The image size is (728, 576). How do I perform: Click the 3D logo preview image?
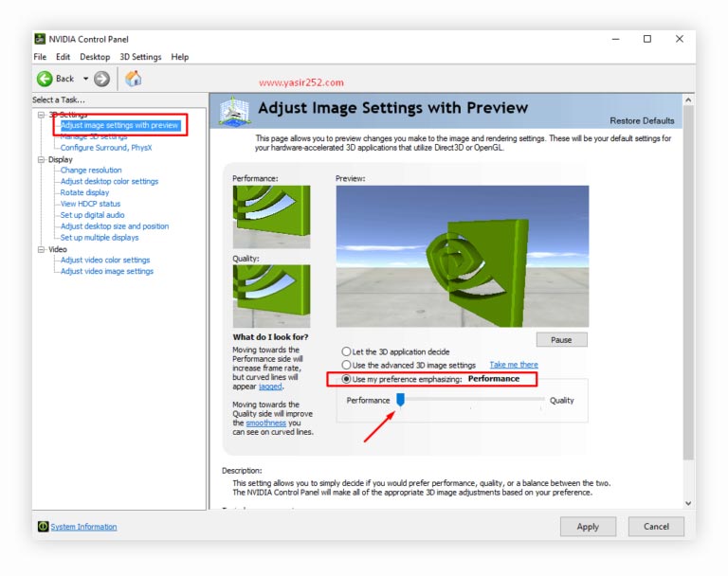(x=463, y=256)
